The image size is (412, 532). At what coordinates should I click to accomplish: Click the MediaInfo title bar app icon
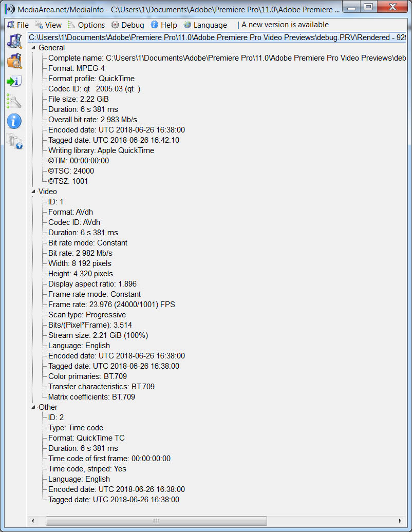[x=10, y=9]
